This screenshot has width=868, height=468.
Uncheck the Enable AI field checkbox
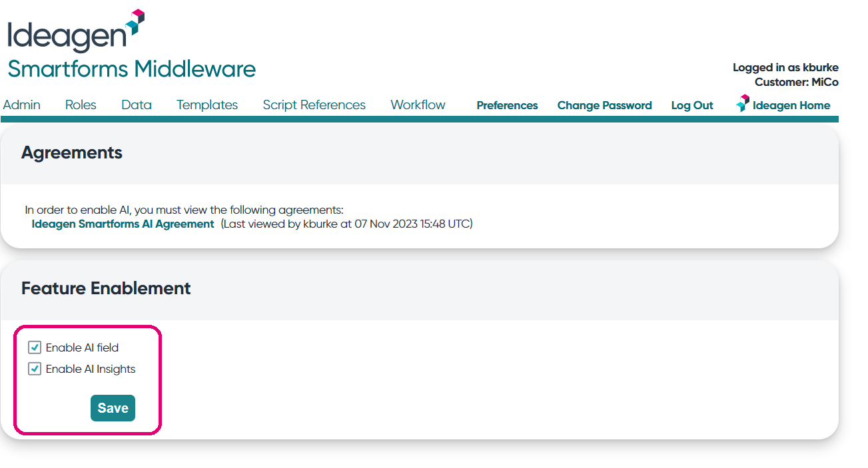(x=35, y=348)
